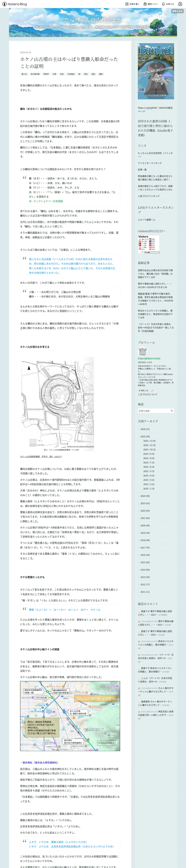
Task: Select the 日本書紀 category tag
Action: 71,74
